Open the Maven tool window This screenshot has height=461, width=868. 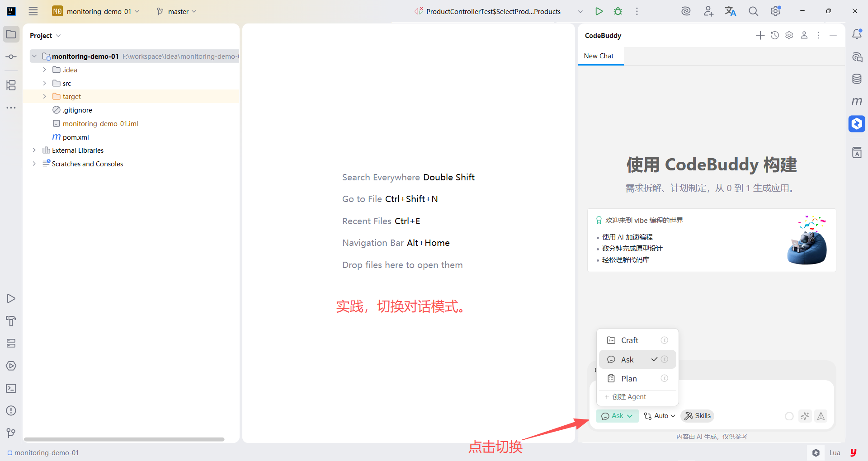(x=857, y=101)
